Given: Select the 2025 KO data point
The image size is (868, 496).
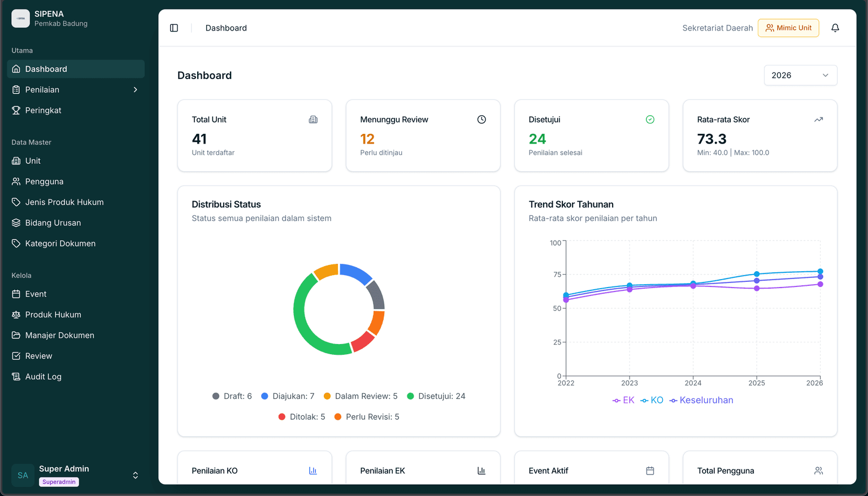Looking at the screenshot, I should point(757,274).
